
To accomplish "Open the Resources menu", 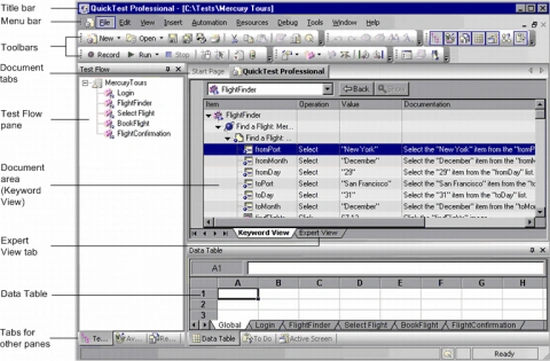I will click(252, 23).
